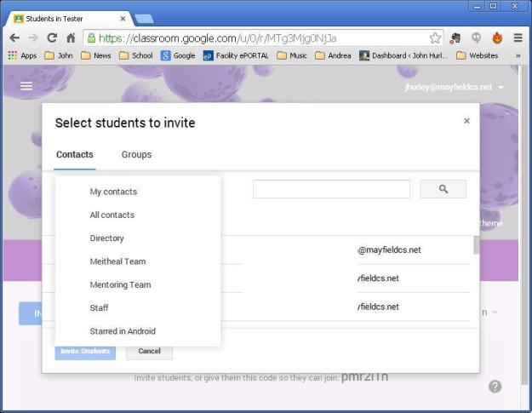
Task: Select Staff contact group
Action: 138,307
